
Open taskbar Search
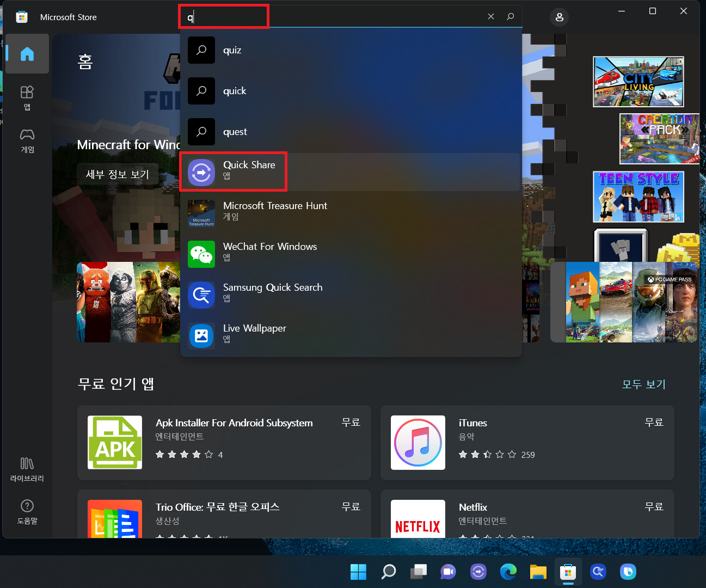coord(388,572)
